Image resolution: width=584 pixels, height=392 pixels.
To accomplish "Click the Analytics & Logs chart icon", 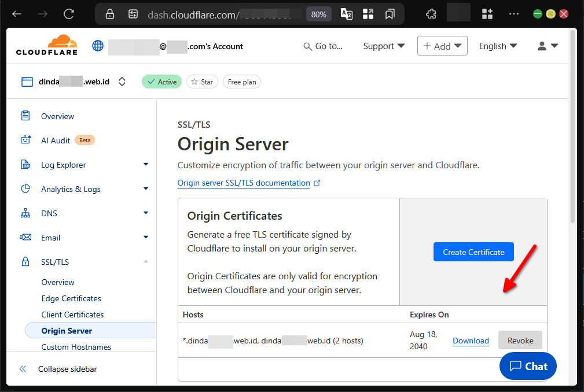I will pyautogui.click(x=25, y=188).
